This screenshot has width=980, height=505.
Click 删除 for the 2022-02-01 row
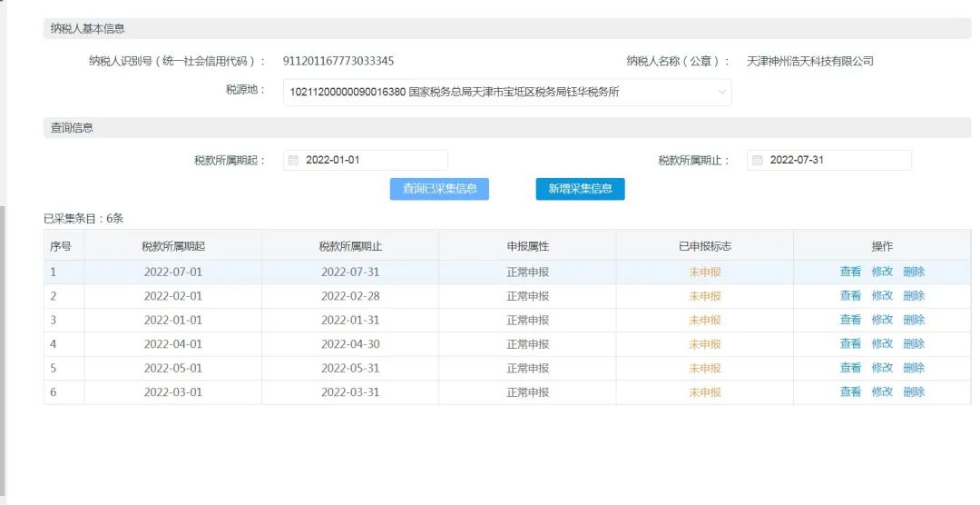coord(914,295)
